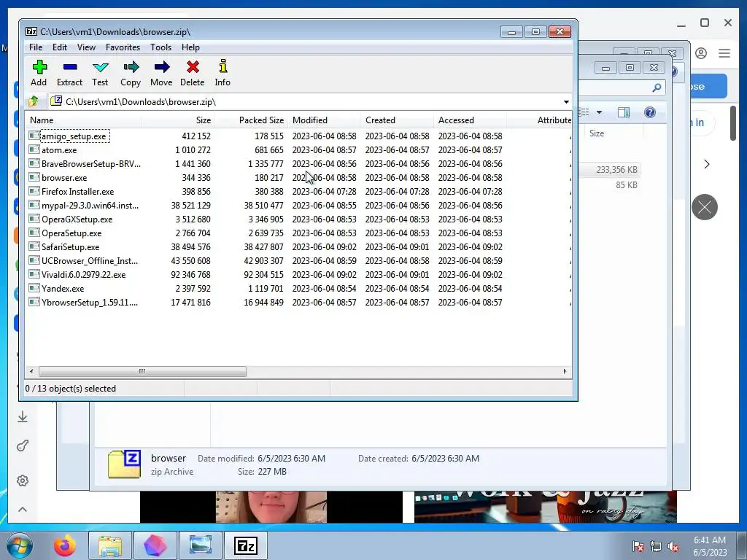Open the browser hamburger menu
Viewport: 747px width, 560px height.
click(724, 53)
